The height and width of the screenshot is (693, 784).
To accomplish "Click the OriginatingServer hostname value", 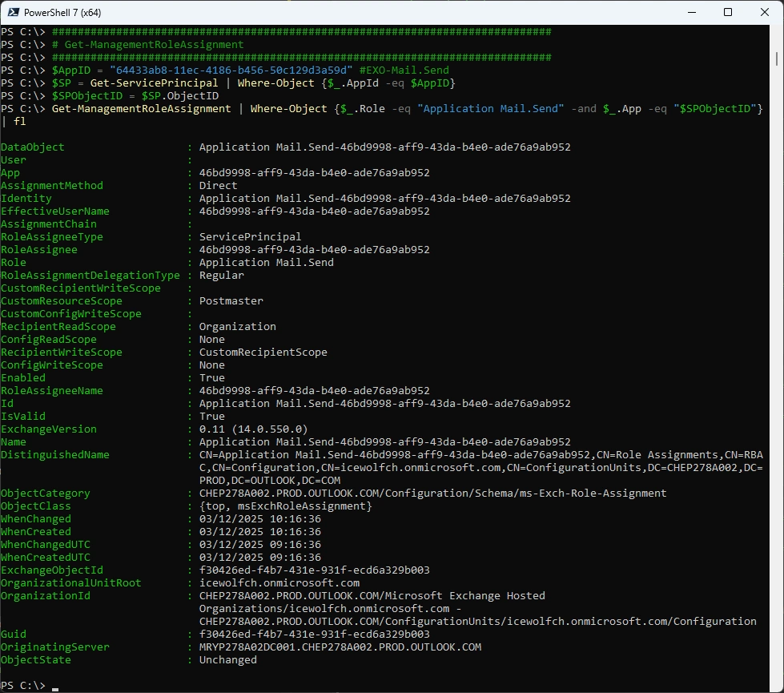I will point(340,647).
